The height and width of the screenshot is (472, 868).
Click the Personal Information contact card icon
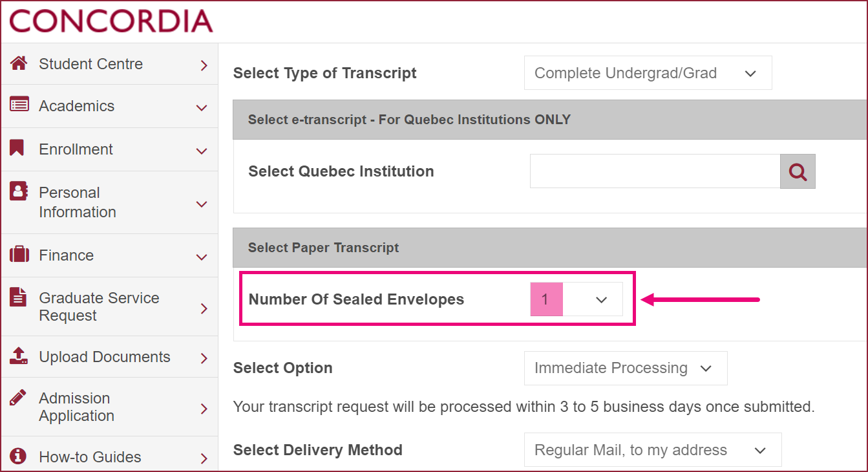[19, 191]
